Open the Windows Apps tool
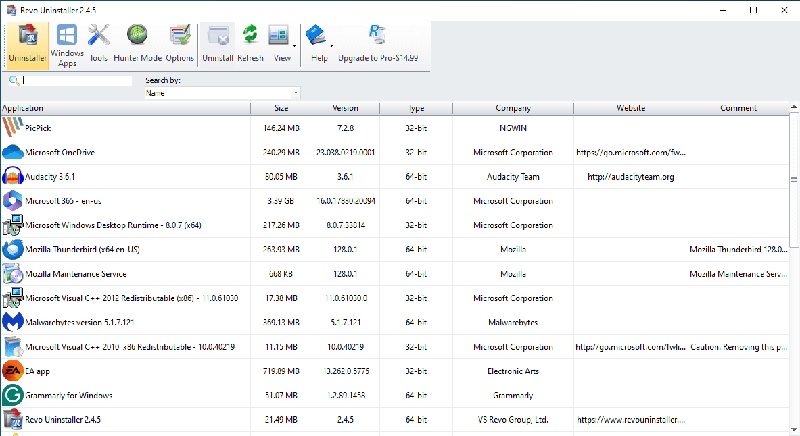 tap(67, 36)
